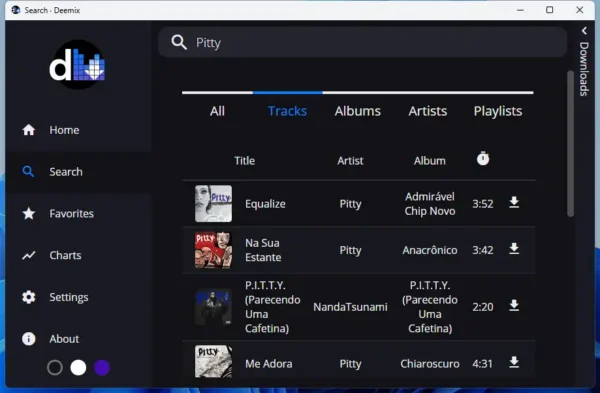Download the Me Adora track
Screen dimensions: 600x393
click(514, 362)
